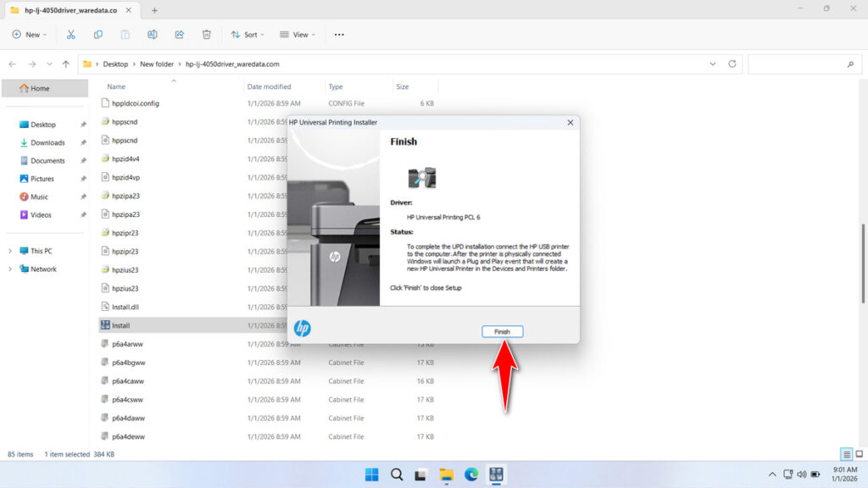Click the speaker icon in the system tray

(802, 474)
